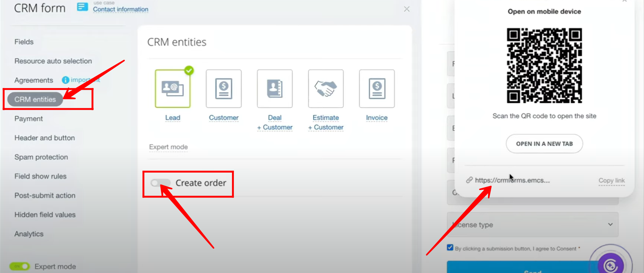Screen dimensions: 644x273
Task: Click the use case form icon in header
Action: coord(82,7)
